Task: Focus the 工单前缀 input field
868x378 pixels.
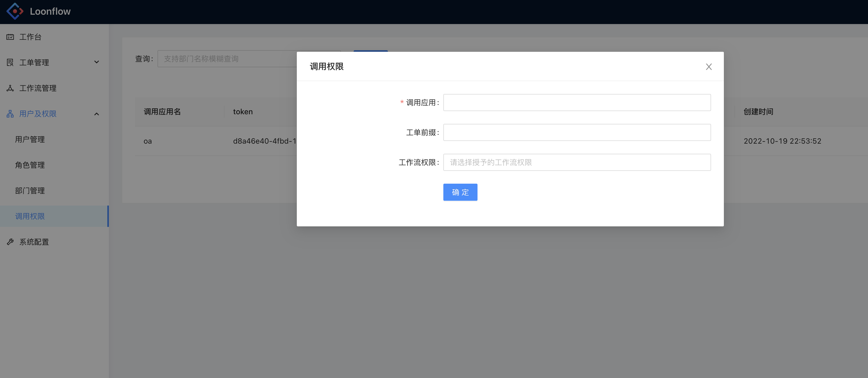Action: click(577, 132)
